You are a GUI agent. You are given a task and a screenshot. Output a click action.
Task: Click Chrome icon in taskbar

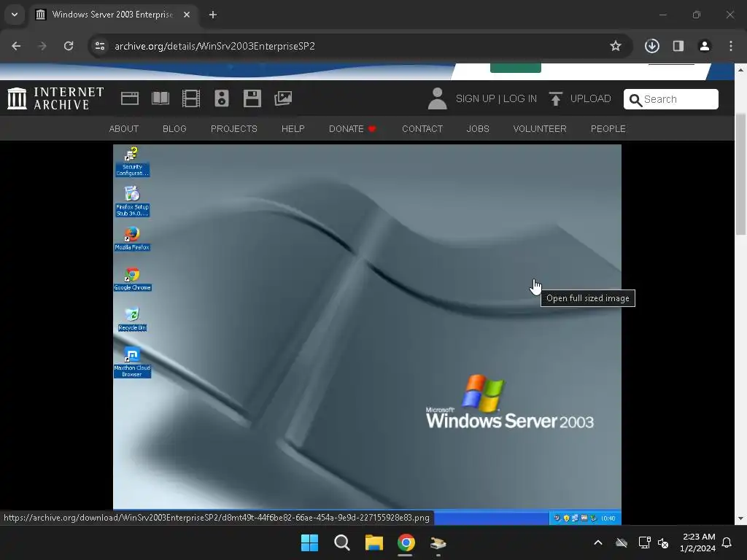(406, 542)
